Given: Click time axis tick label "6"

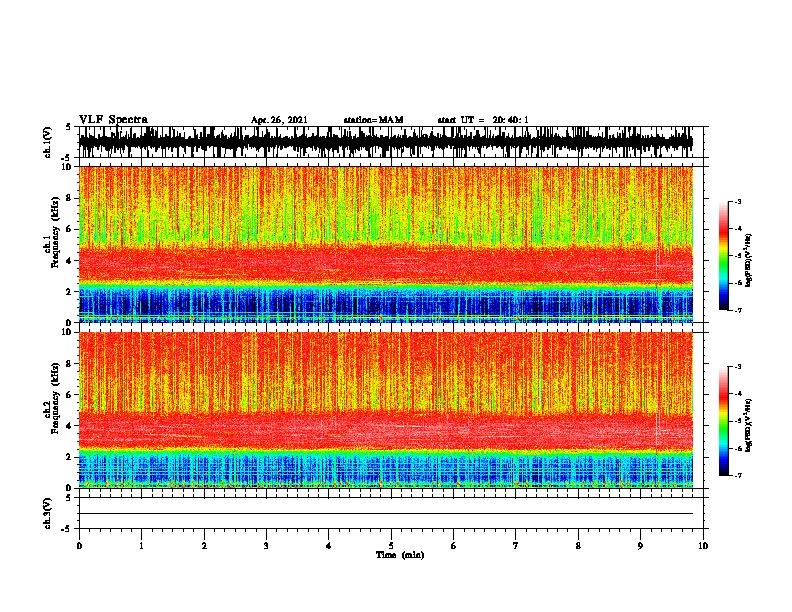Looking at the screenshot, I should pyautogui.click(x=454, y=545).
